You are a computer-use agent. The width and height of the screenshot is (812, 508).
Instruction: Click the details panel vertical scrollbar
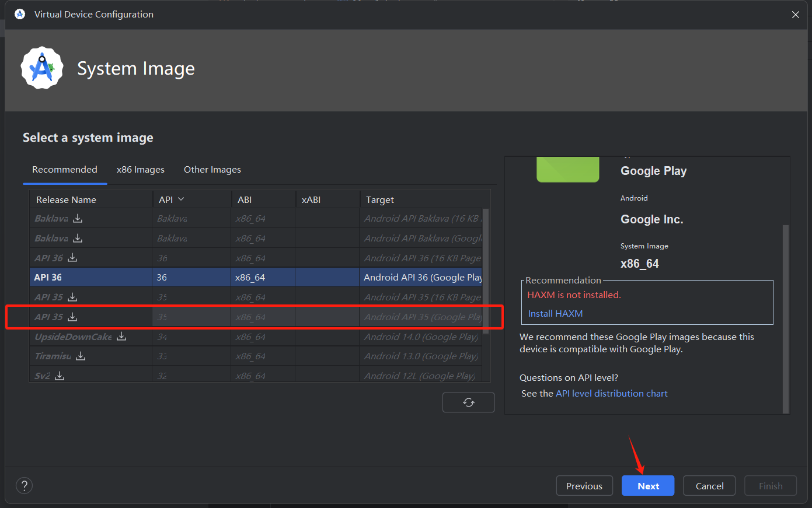786,318
